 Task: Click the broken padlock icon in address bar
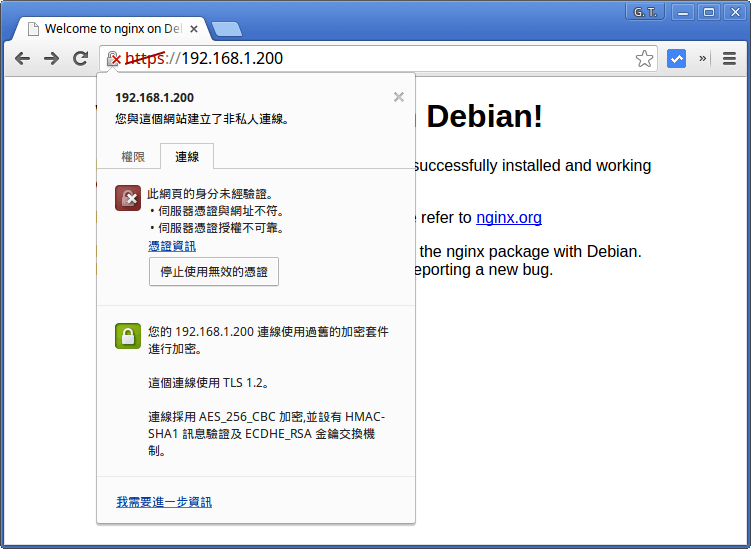click(x=114, y=59)
